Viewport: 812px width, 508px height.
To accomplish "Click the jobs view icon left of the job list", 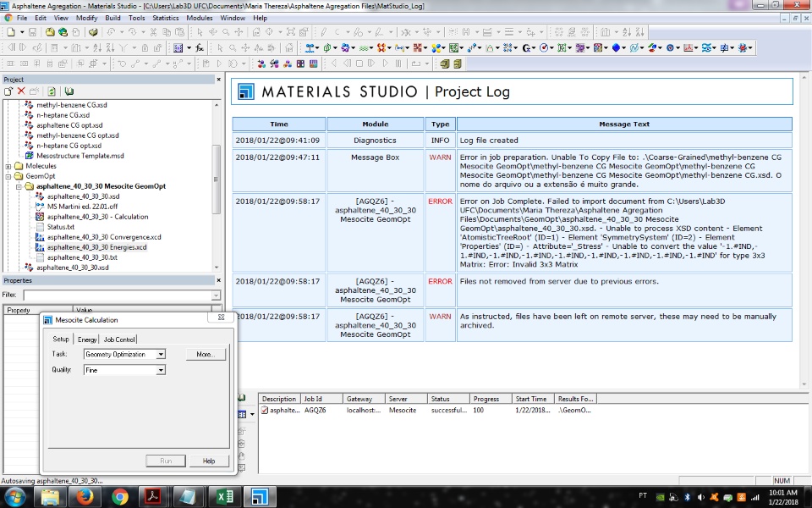I will click(241, 414).
